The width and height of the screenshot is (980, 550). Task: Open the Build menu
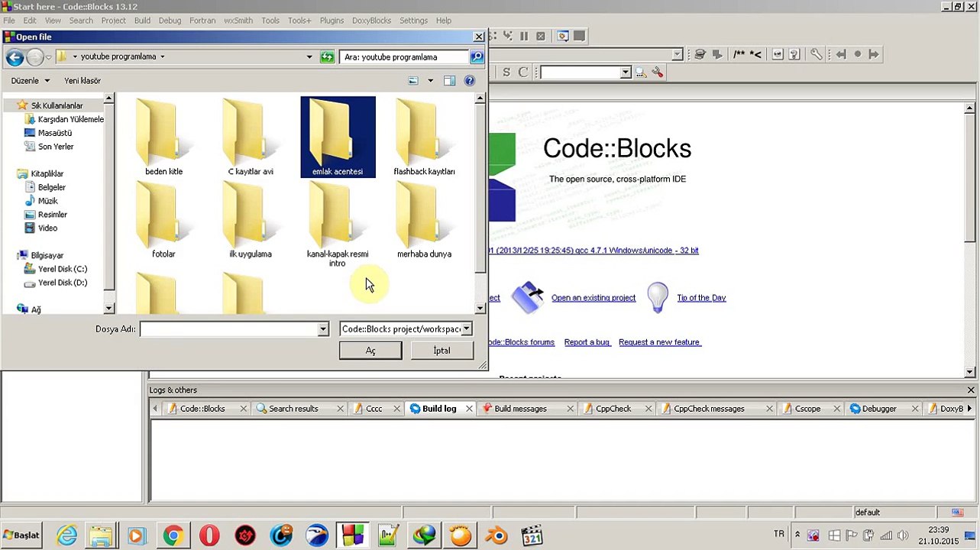click(142, 21)
